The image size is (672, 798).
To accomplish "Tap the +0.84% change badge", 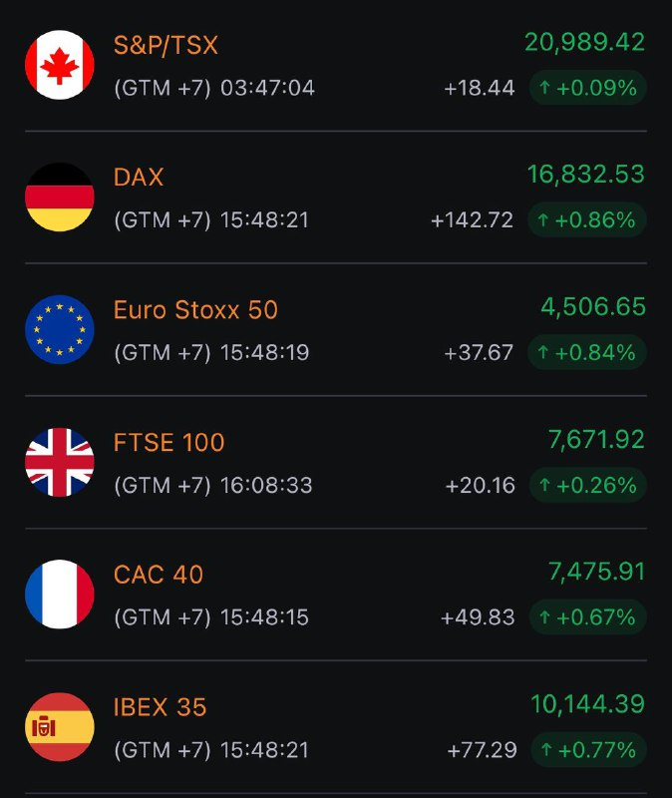I will pos(587,352).
